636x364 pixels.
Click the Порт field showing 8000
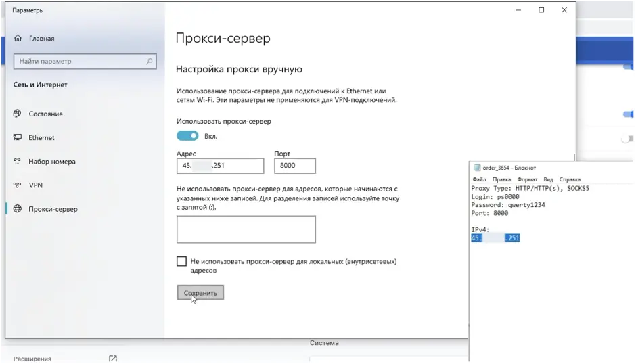tap(295, 166)
